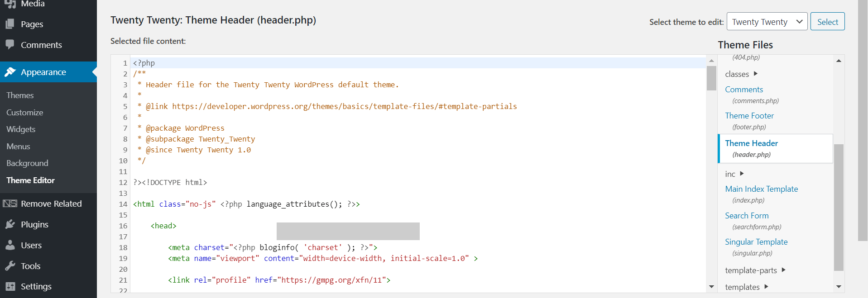Click the code editor vertical scrollbar thumb

point(711,78)
